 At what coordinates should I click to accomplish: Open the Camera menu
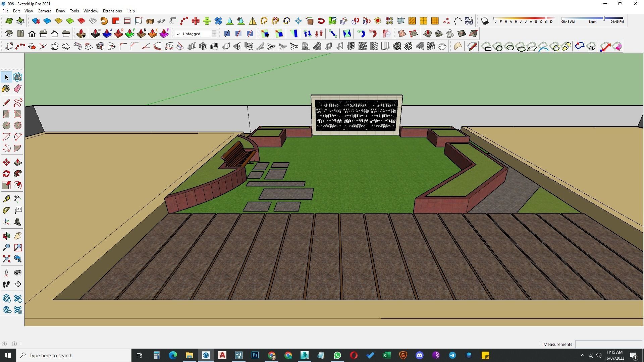pos(44,11)
